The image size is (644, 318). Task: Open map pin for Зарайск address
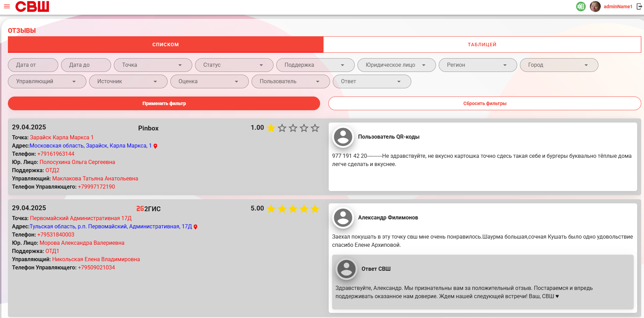coord(155,146)
